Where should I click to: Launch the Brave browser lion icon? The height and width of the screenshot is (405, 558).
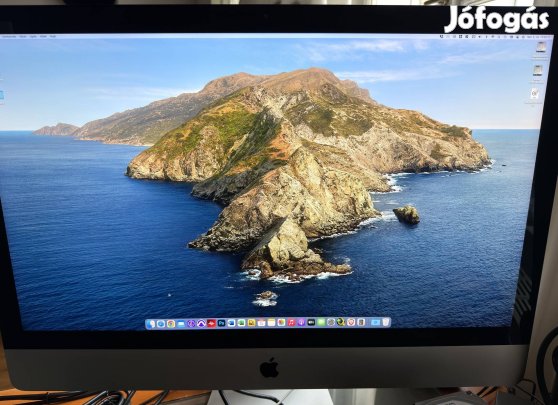tap(351, 322)
